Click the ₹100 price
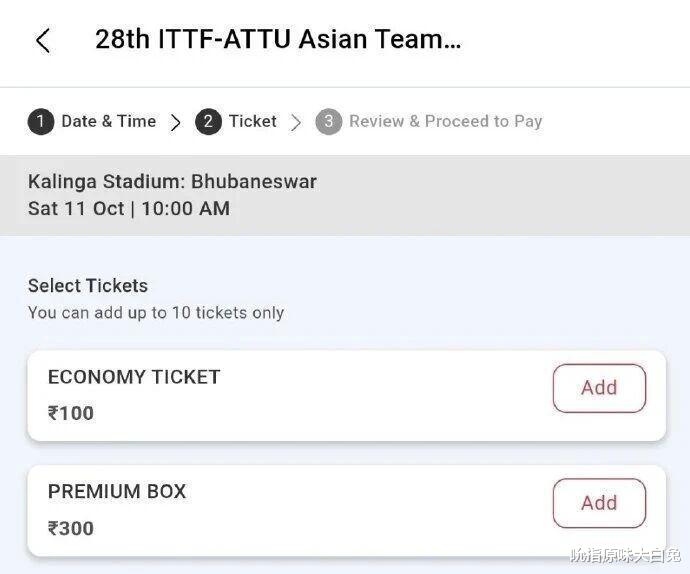This screenshot has height=574, width=690. point(71,413)
